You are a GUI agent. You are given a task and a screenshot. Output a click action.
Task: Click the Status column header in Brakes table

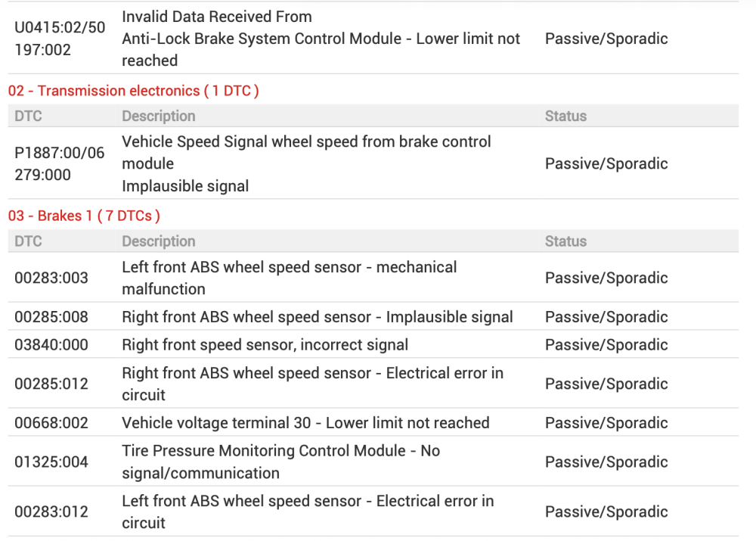pyautogui.click(x=565, y=241)
